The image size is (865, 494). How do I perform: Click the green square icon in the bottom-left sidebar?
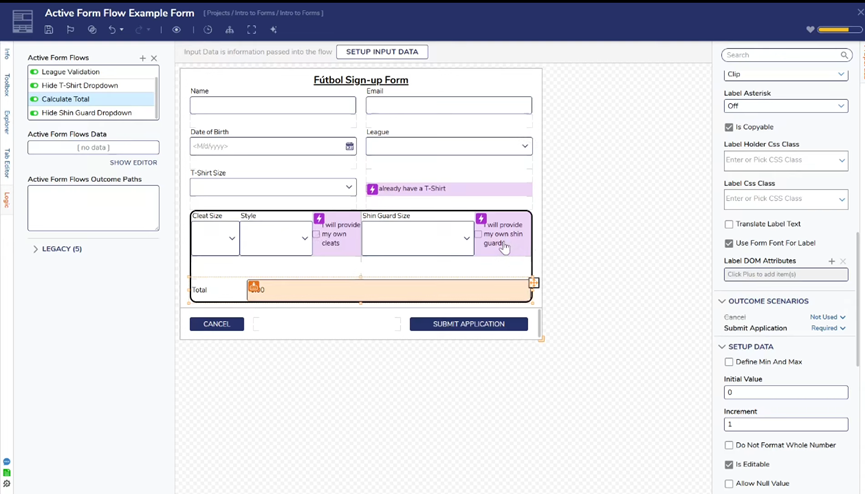click(x=7, y=472)
